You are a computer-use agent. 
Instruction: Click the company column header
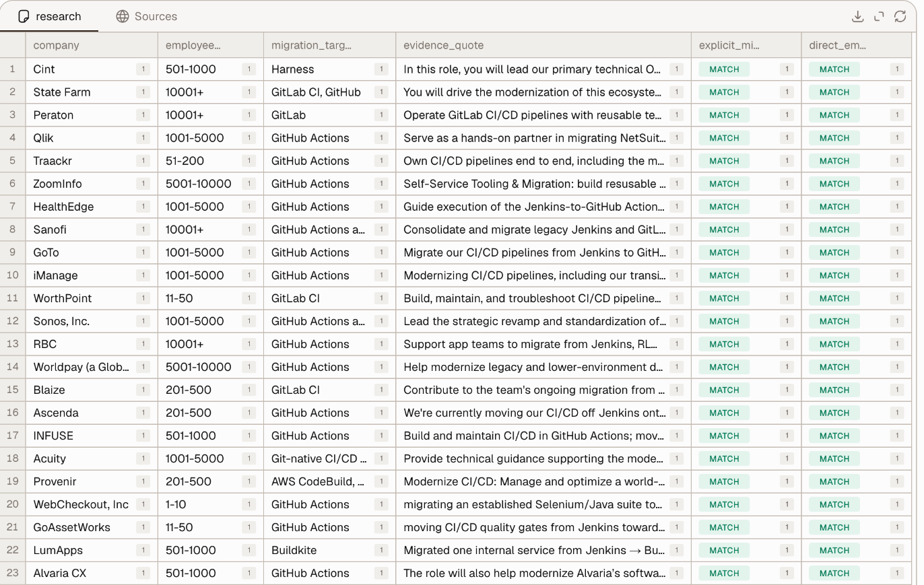pyautogui.click(x=92, y=45)
